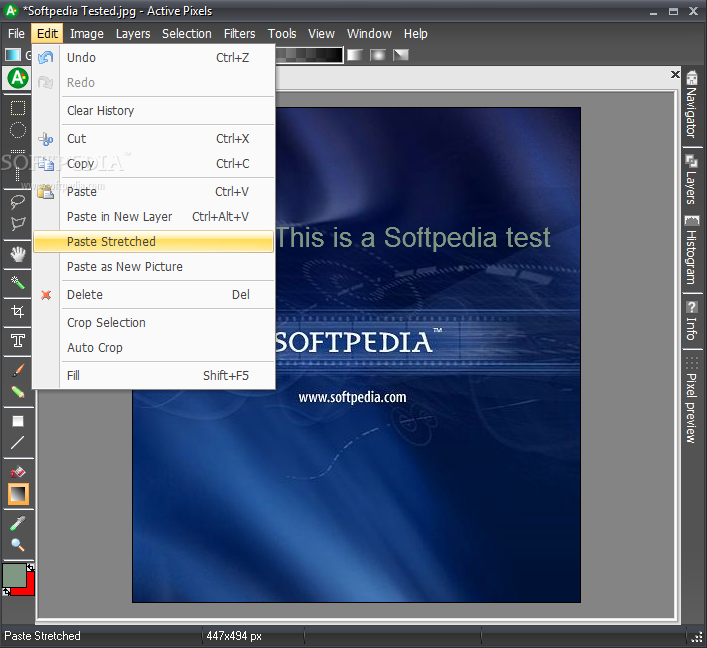Select the column selection tool
The image size is (707, 648).
tap(18, 174)
